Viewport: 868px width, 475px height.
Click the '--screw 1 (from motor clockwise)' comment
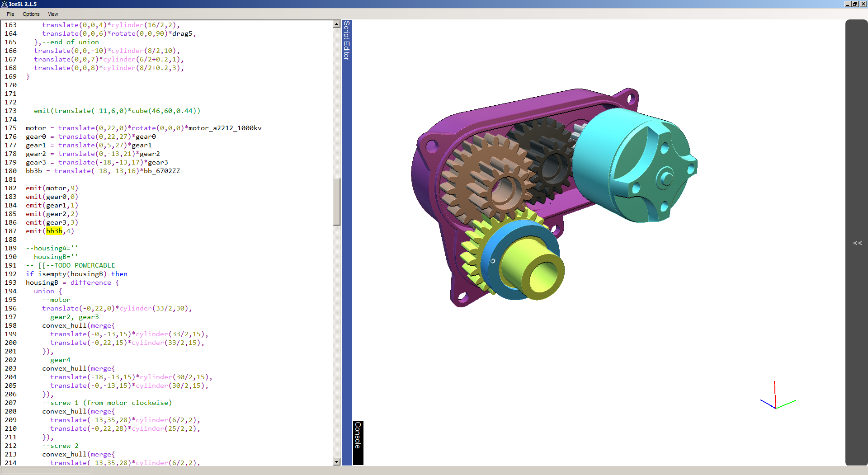pos(107,403)
